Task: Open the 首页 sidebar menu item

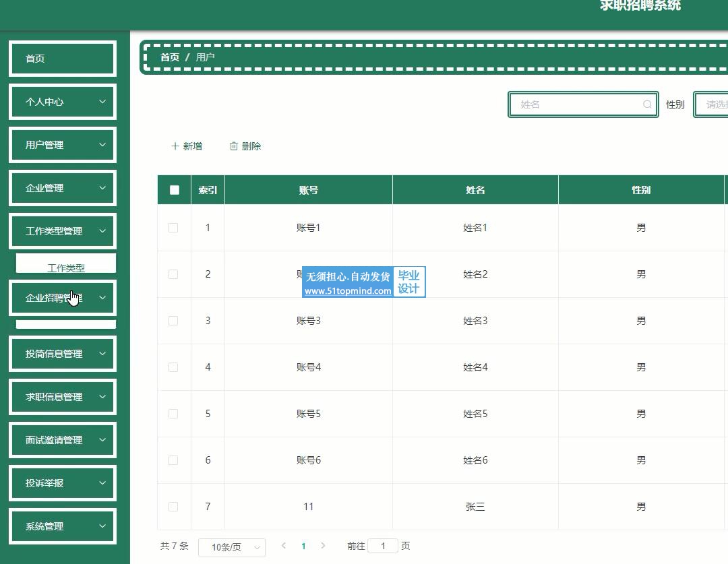Action: (63, 59)
